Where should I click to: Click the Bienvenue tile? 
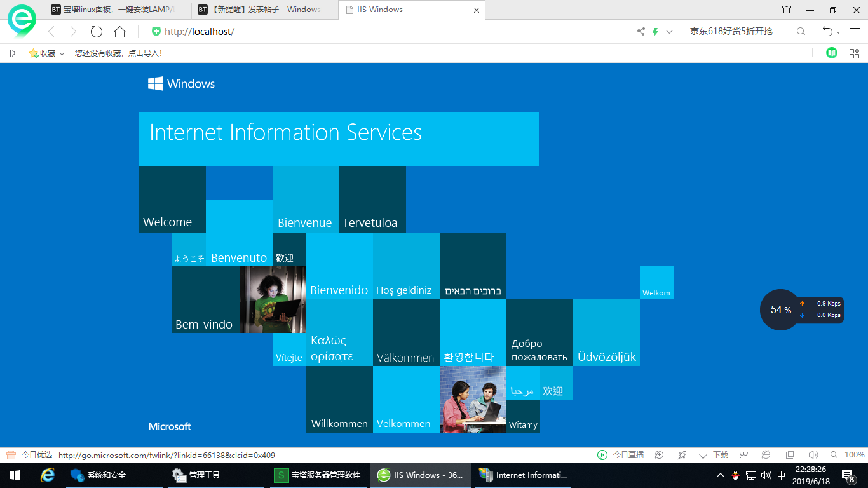click(306, 199)
